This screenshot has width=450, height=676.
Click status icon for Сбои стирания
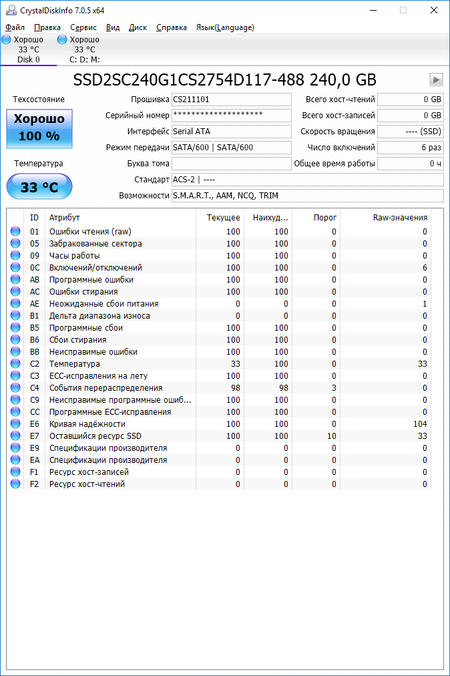[16, 340]
